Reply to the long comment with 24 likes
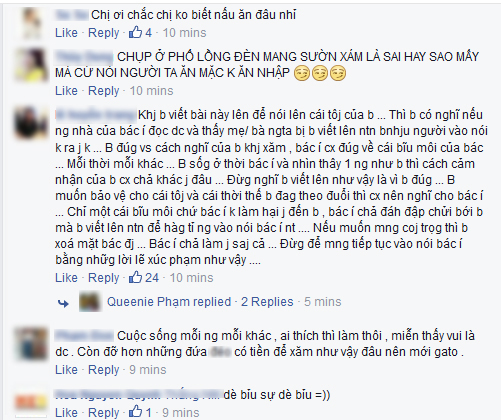This screenshot has width=501, height=420. [104, 278]
